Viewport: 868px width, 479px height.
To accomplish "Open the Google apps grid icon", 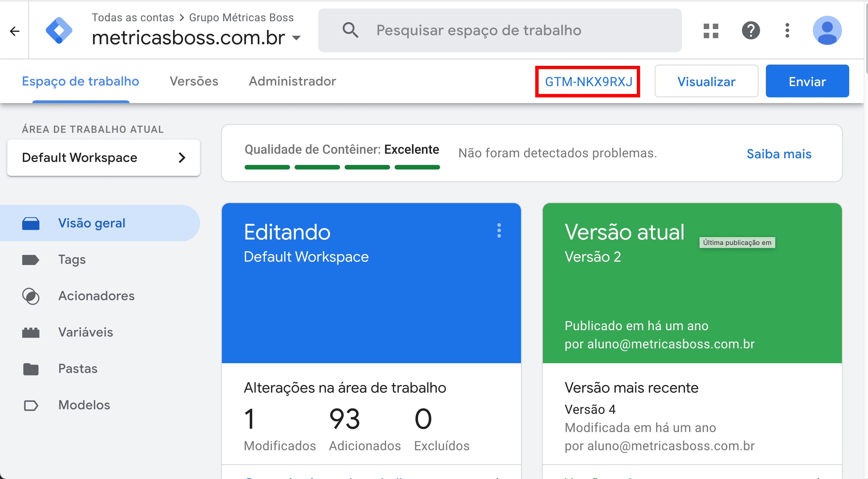I will (711, 31).
